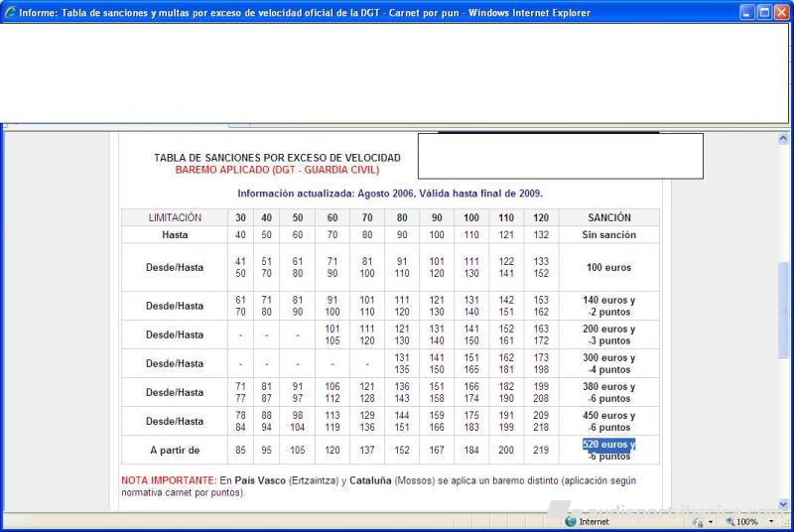794x532 pixels.
Task: Click the 'Hasta' row label
Action: click(x=175, y=235)
